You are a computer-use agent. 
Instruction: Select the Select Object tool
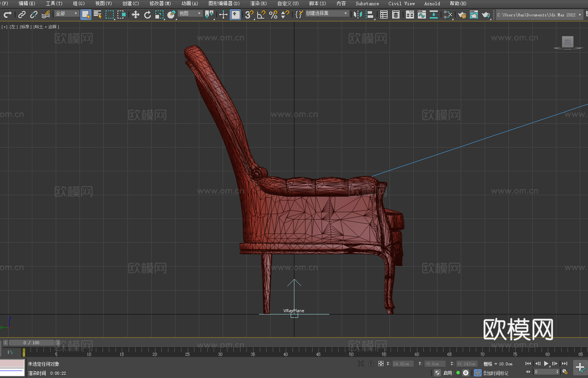(86, 14)
